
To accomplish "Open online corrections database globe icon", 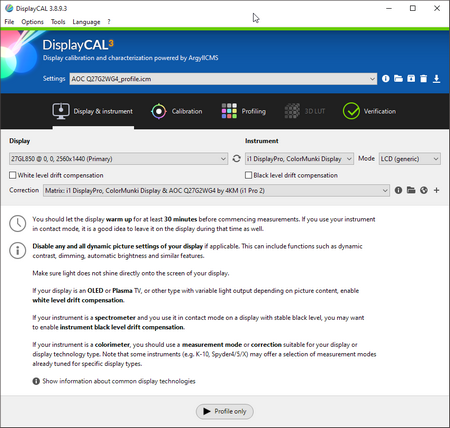I will click(x=424, y=190).
